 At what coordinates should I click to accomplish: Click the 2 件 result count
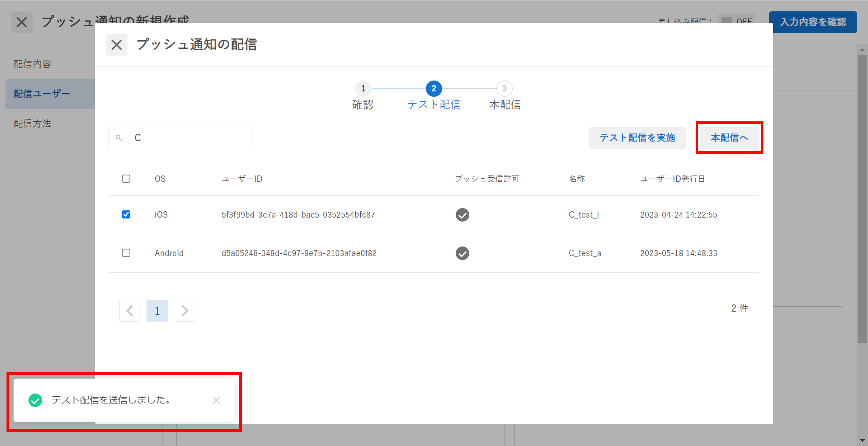740,308
